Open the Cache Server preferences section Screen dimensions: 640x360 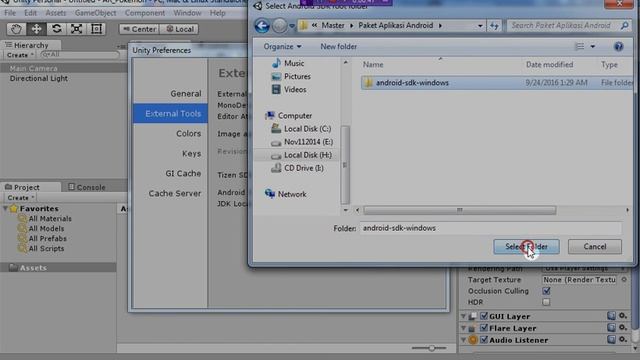[175, 193]
